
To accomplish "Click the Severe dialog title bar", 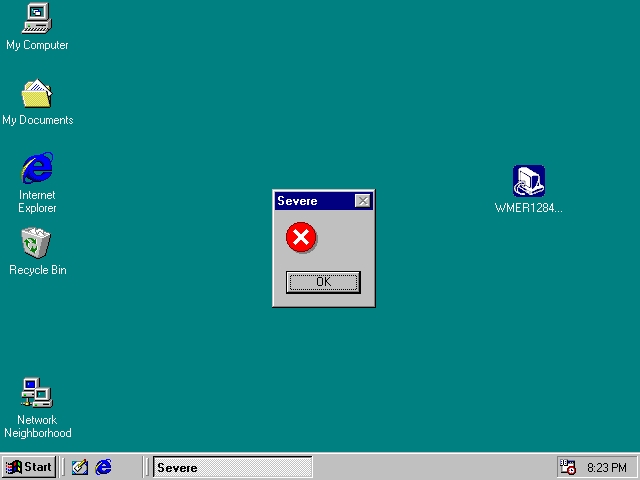I will click(x=312, y=201).
